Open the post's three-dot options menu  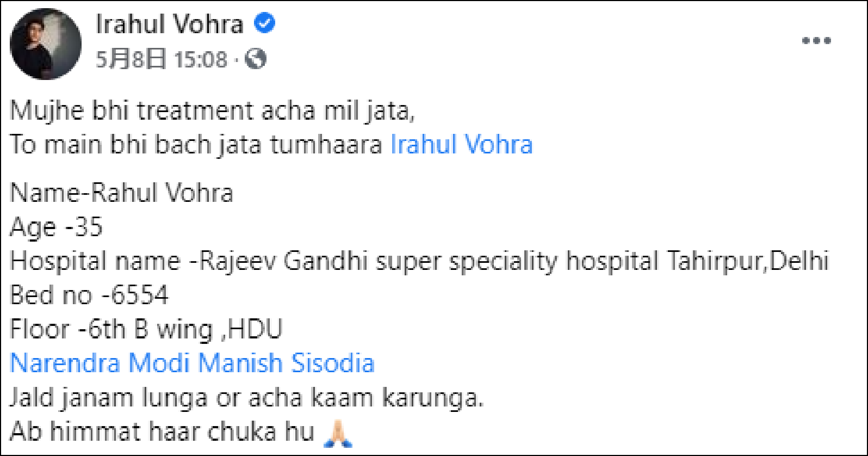pyautogui.click(x=816, y=41)
